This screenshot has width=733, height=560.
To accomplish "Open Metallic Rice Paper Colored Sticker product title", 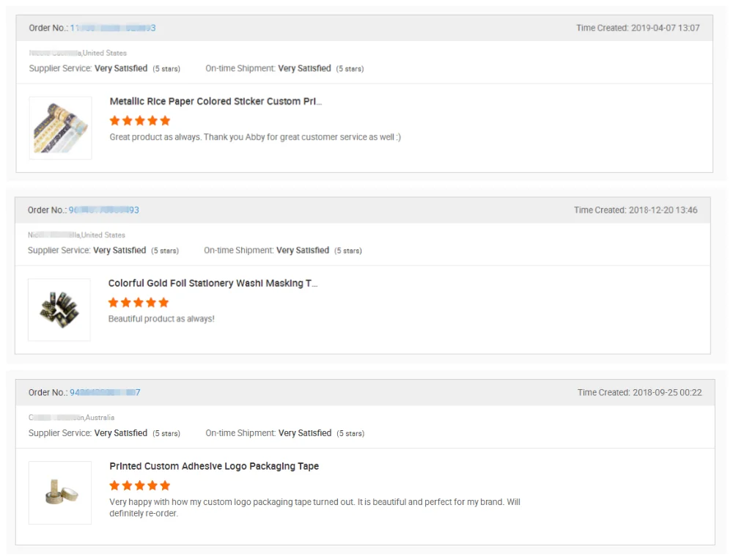I will [x=216, y=101].
